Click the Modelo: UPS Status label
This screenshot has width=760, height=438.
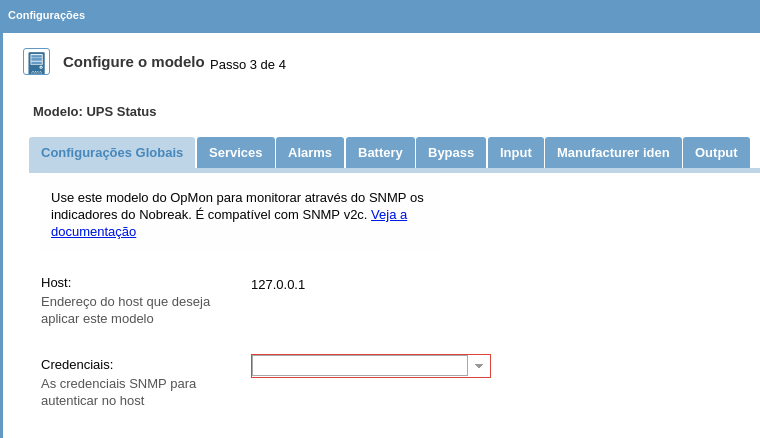[x=95, y=112]
